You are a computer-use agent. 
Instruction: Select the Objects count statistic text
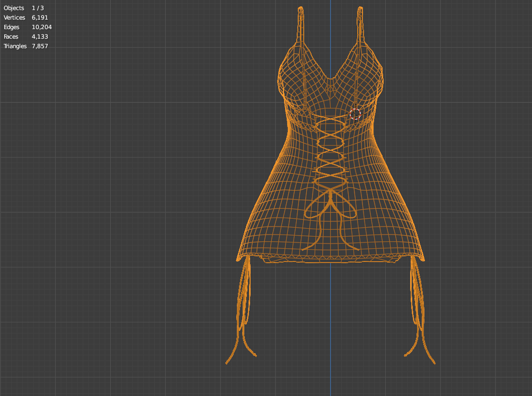pyautogui.click(x=24, y=8)
